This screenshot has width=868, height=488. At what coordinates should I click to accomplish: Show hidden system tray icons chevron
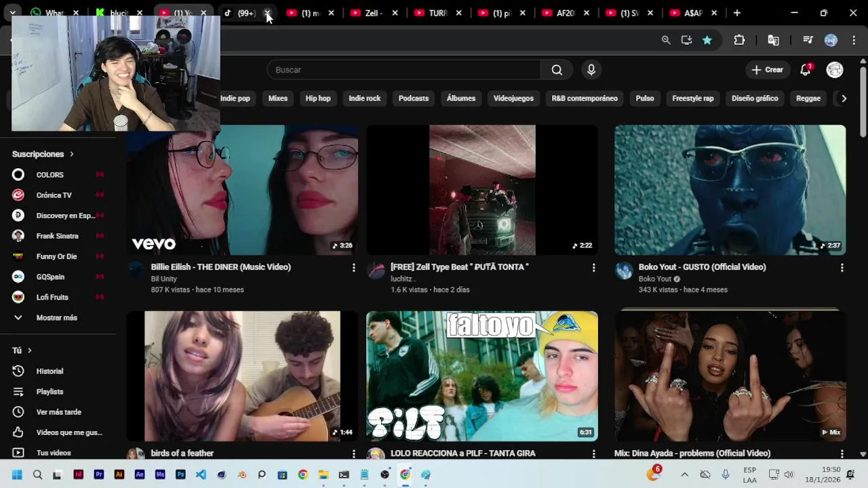[x=684, y=474]
